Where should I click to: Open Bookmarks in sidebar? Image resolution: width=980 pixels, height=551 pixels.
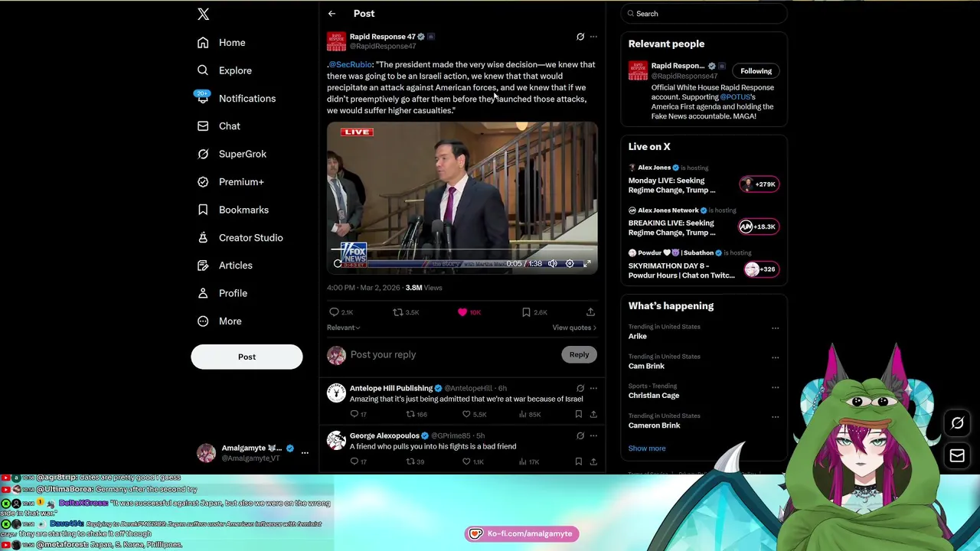point(233,210)
